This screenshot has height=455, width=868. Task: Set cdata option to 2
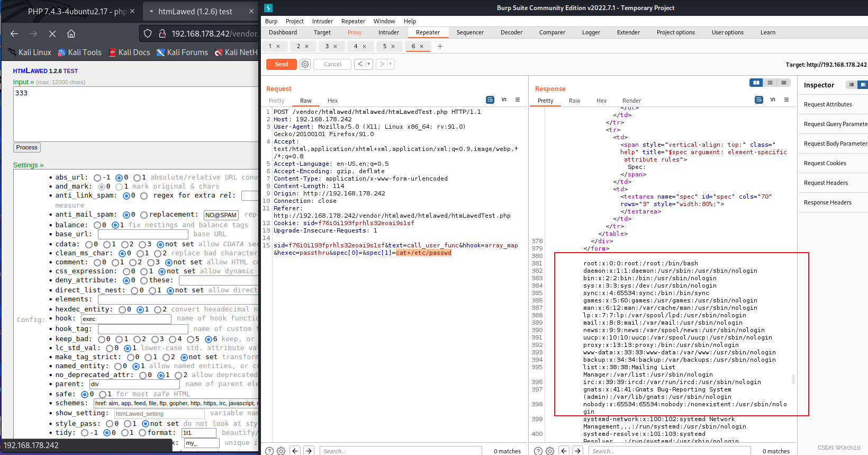(x=125, y=244)
